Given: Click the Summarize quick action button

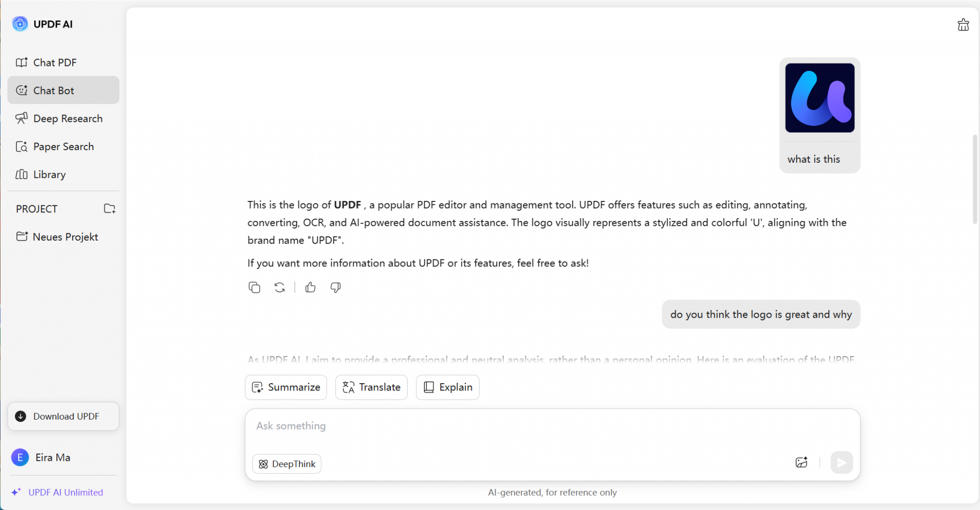Looking at the screenshot, I should [286, 387].
